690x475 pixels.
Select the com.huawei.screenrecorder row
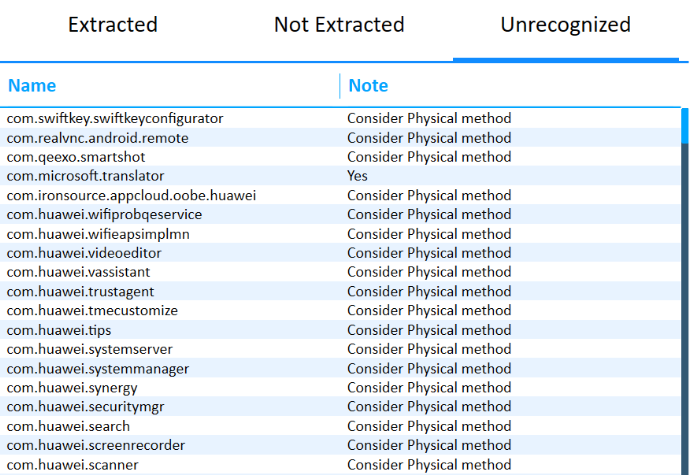coord(96,445)
